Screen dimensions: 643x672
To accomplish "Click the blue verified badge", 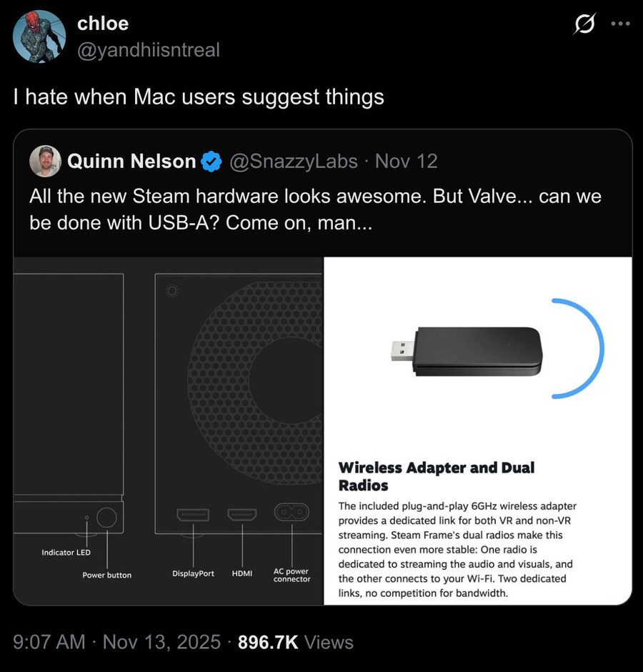I will 211,162.
